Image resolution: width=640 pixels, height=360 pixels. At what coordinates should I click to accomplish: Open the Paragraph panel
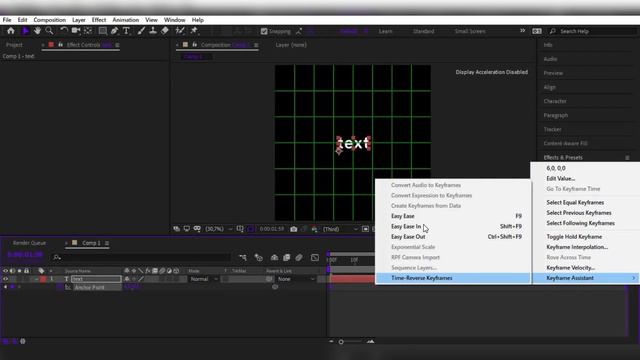556,116
